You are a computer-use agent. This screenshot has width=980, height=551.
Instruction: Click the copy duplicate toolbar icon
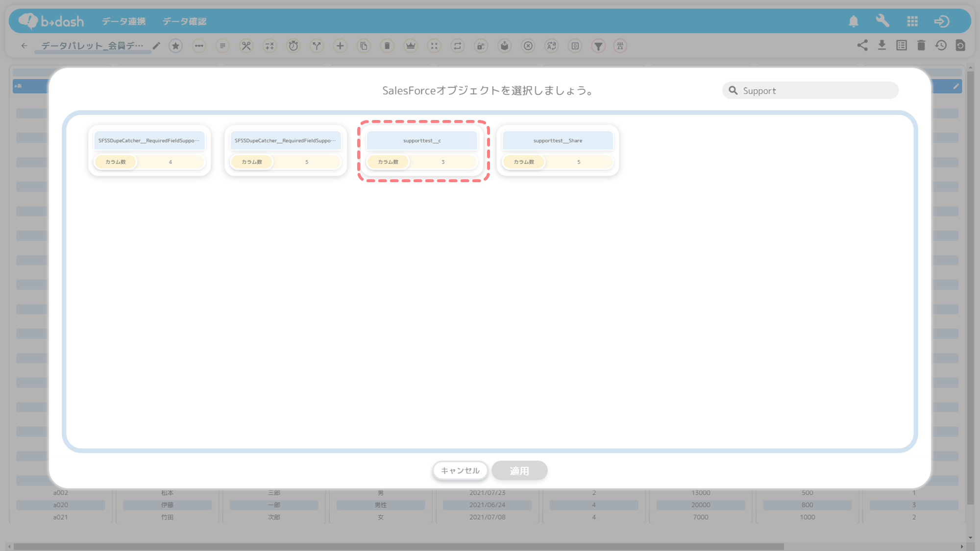coord(364,46)
